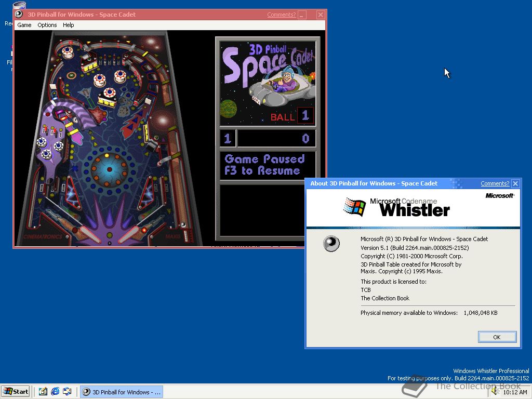Click Comments? link in Pinball title bar

point(281,15)
